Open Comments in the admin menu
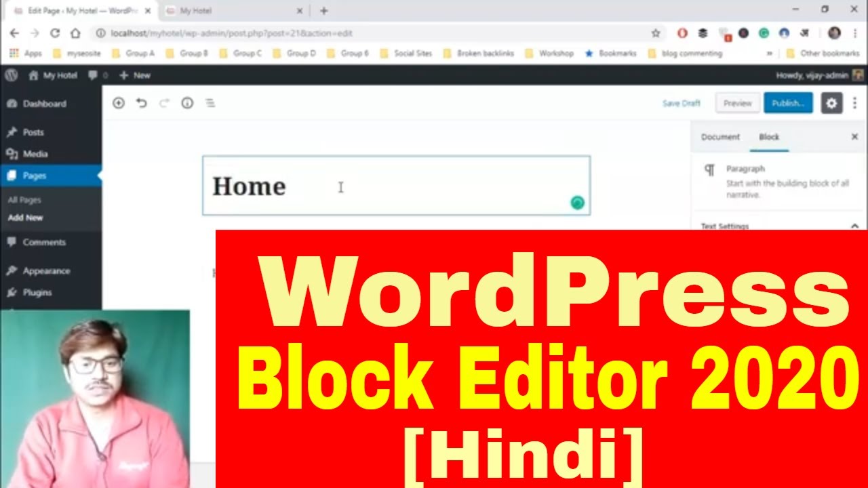 (x=44, y=242)
